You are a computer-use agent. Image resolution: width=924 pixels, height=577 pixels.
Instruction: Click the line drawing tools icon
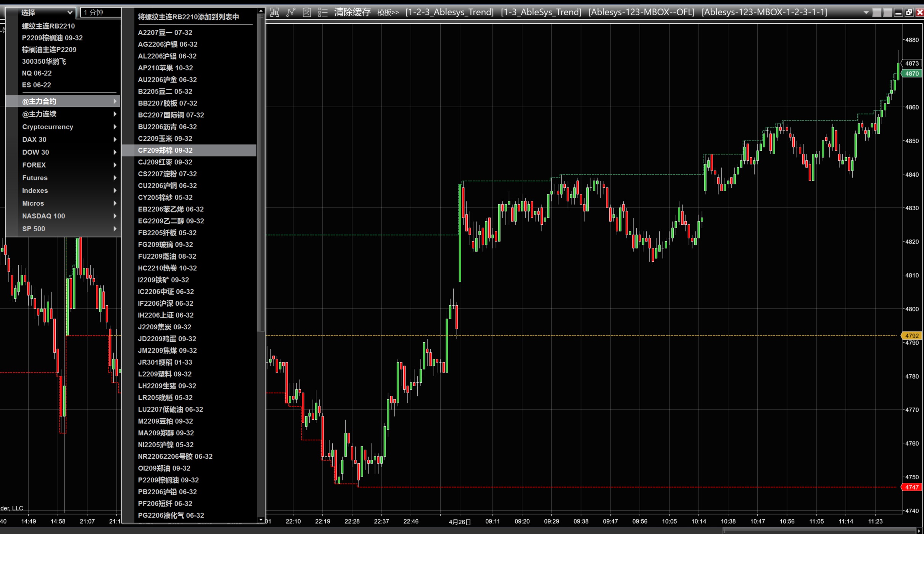(291, 12)
